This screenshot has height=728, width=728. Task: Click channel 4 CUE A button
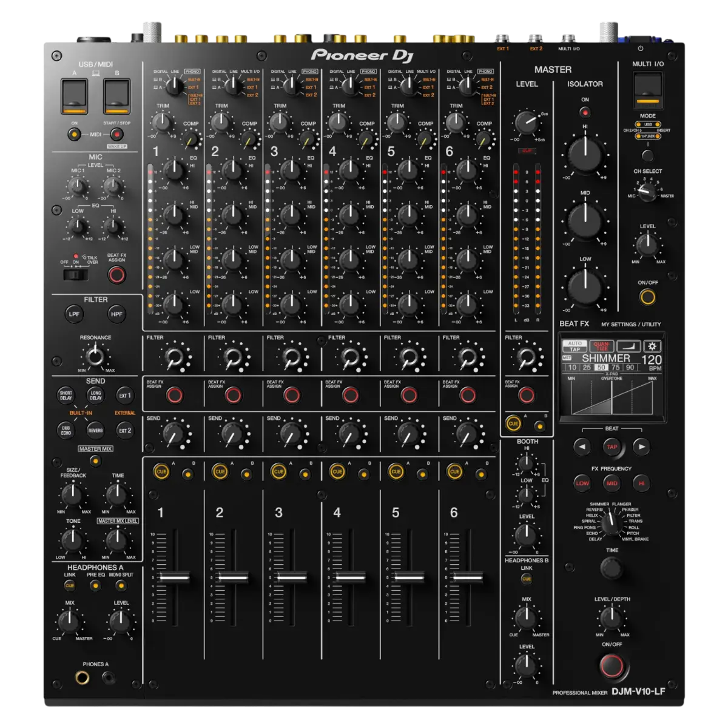tap(337, 471)
